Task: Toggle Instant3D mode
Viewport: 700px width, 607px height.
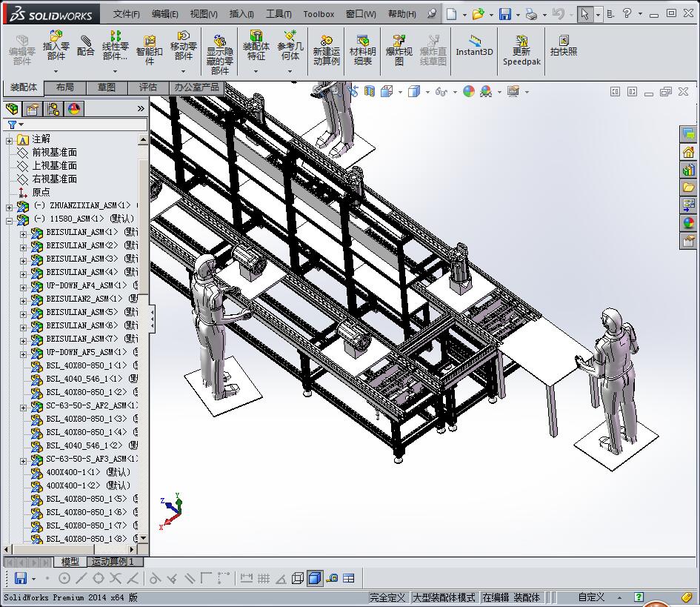Action: (474, 45)
